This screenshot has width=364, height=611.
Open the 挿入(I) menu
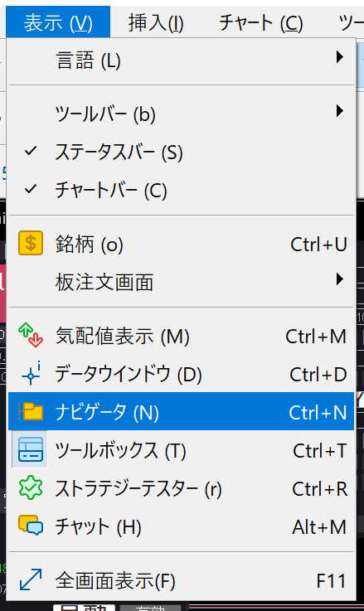(x=156, y=23)
